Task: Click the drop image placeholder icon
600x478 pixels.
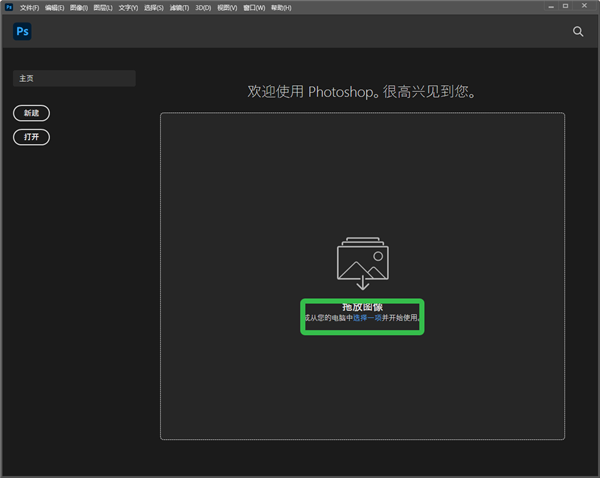Action: point(361,263)
